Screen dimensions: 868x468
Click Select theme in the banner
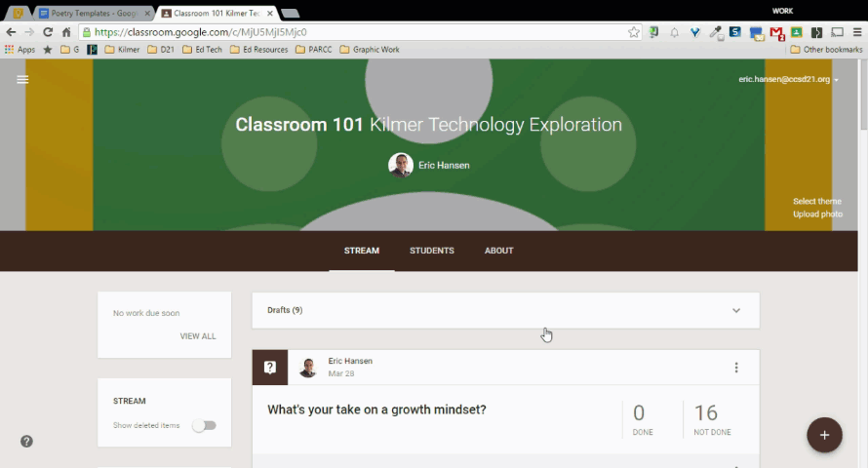816,202
